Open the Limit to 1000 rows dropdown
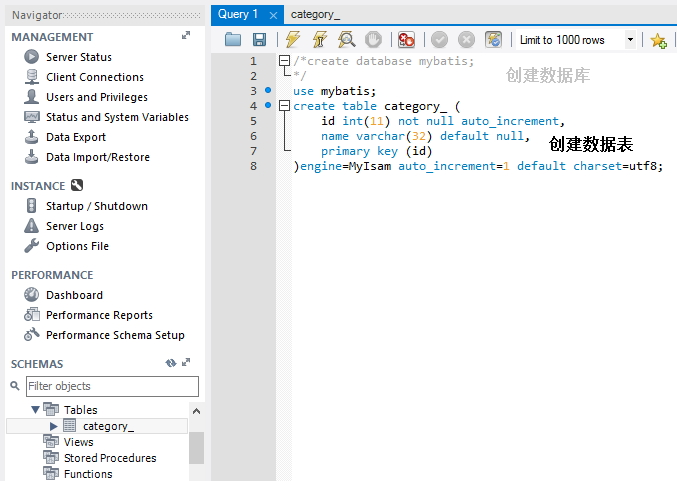The height and width of the screenshot is (481, 677). click(630, 40)
